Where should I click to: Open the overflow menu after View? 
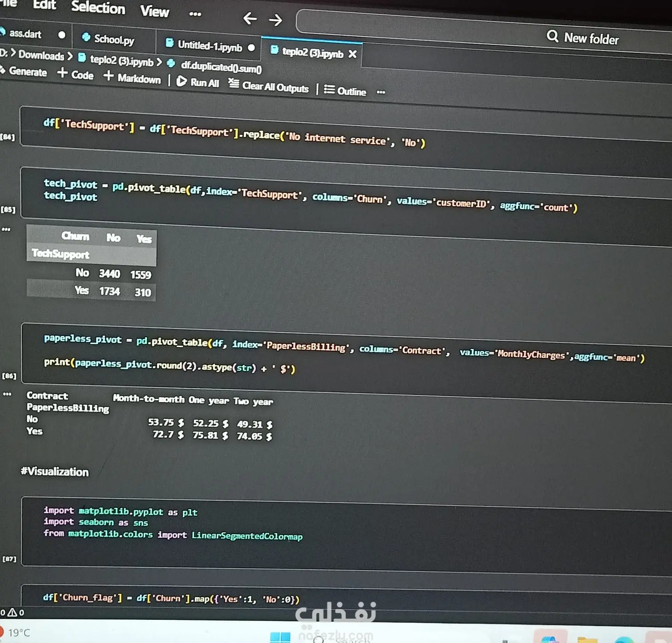pos(195,14)
